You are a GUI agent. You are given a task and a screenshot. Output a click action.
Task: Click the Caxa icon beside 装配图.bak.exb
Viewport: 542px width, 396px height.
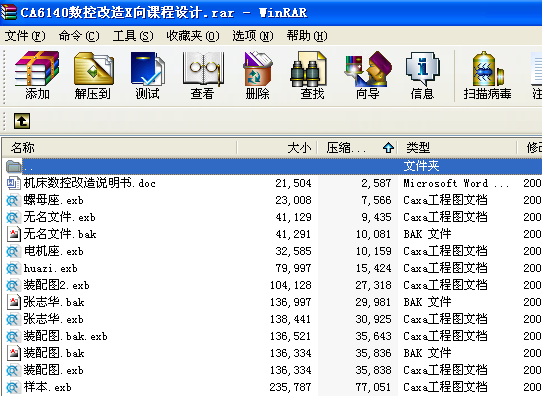click(x=13, y=336)
